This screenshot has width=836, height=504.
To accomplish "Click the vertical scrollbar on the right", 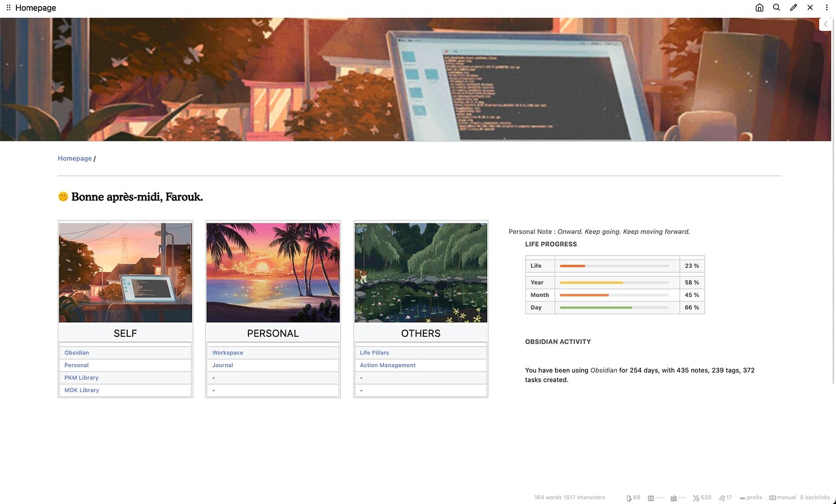I will (x=834, y=200).
